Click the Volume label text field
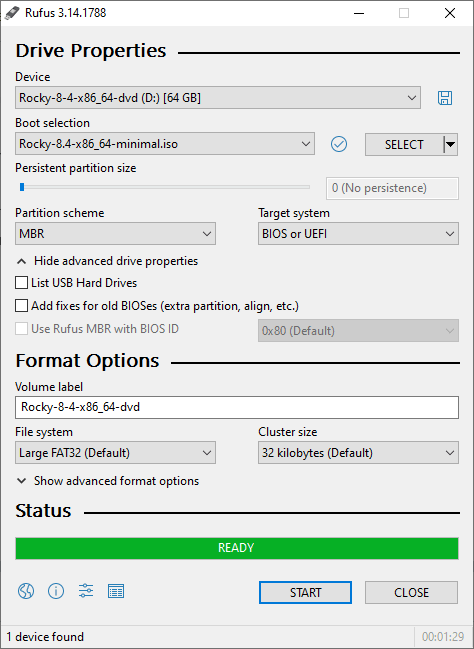The height and width of the screenshot is (649, 474). click(x=237, y=407)
